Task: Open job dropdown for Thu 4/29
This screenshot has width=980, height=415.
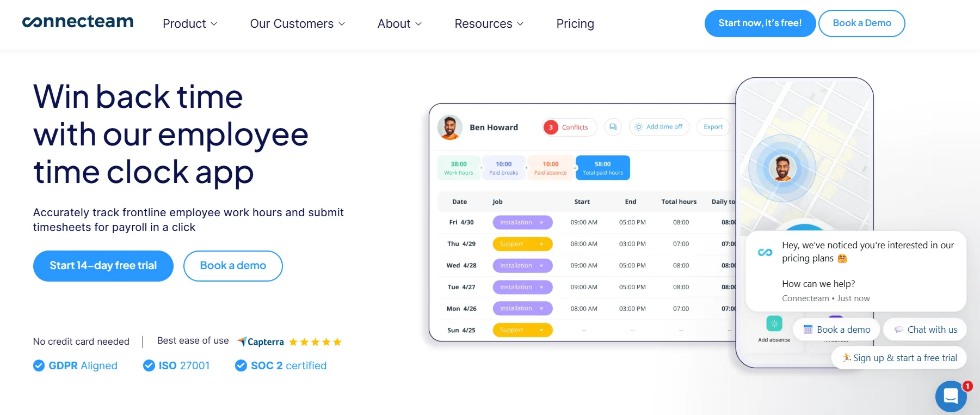Action: tap(522, 244)
